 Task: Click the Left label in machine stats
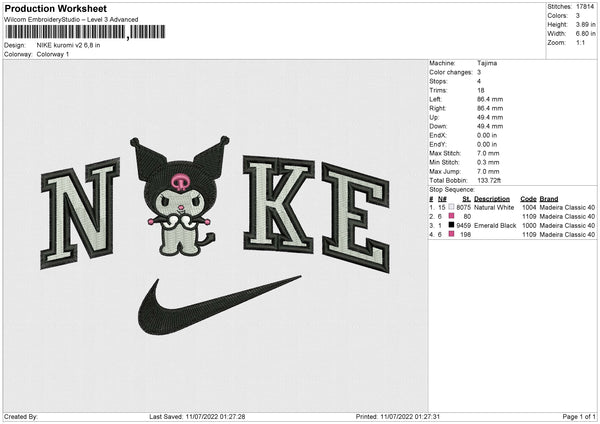[435, 99]
